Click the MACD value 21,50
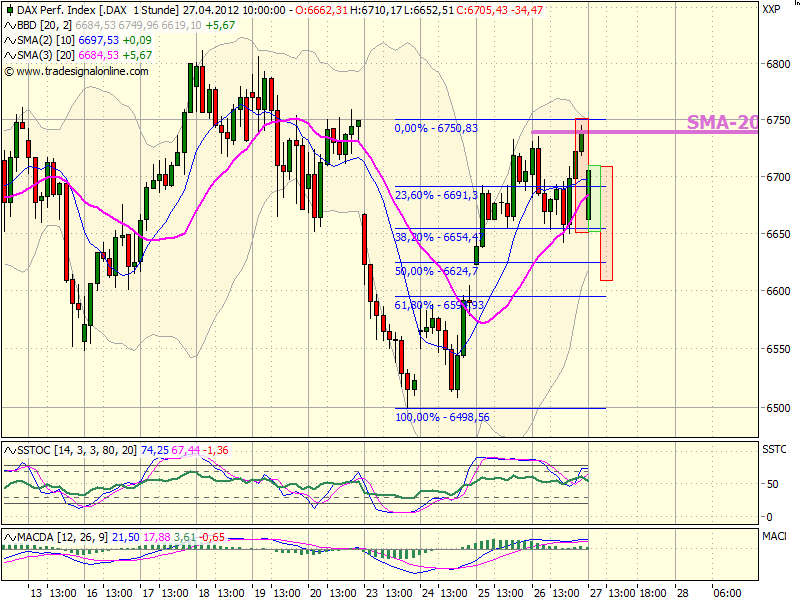 [x=126, y=537]
